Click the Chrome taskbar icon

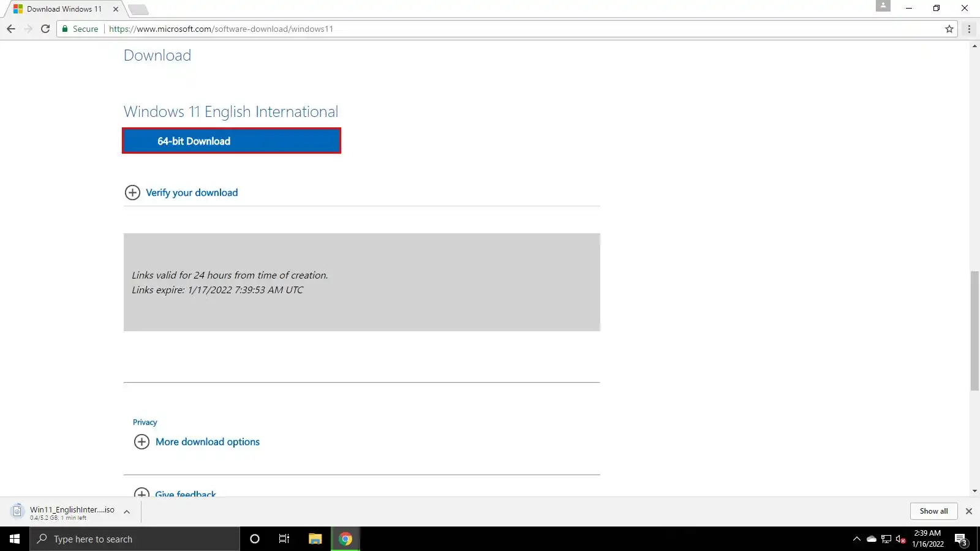pos(345,539)
